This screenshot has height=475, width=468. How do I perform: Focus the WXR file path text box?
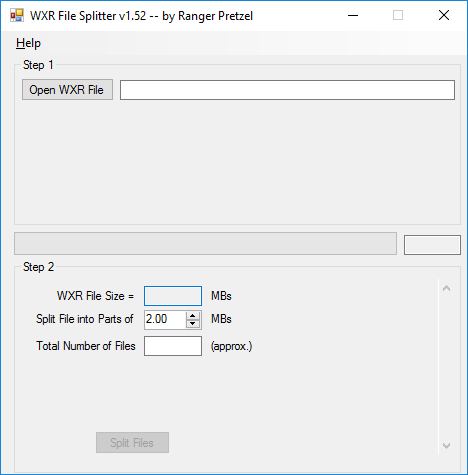point(287,90)
